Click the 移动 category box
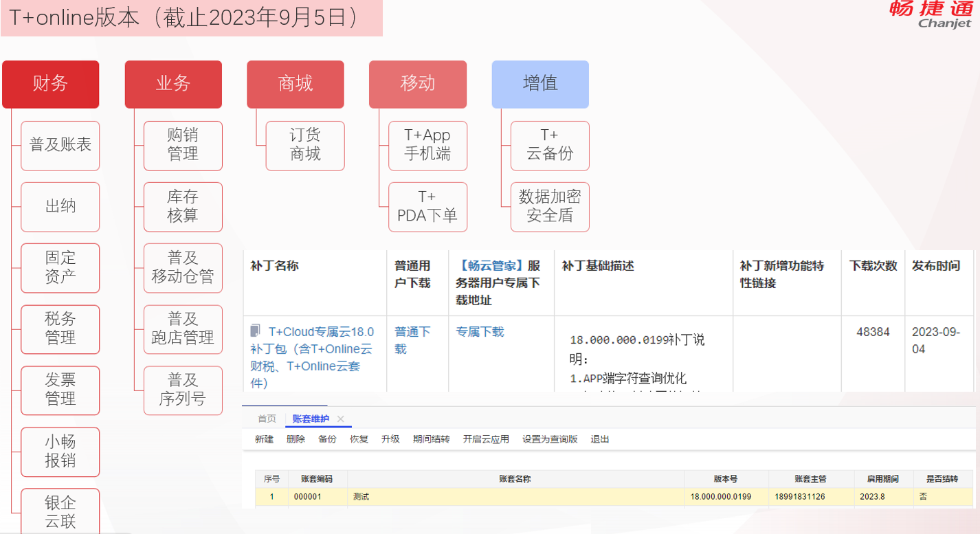Viewport: 980px width, 534px height. (x=418, y=84)
